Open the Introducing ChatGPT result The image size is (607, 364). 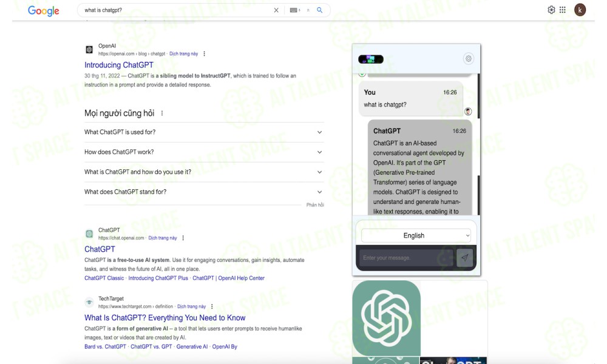tap(119, 65)
